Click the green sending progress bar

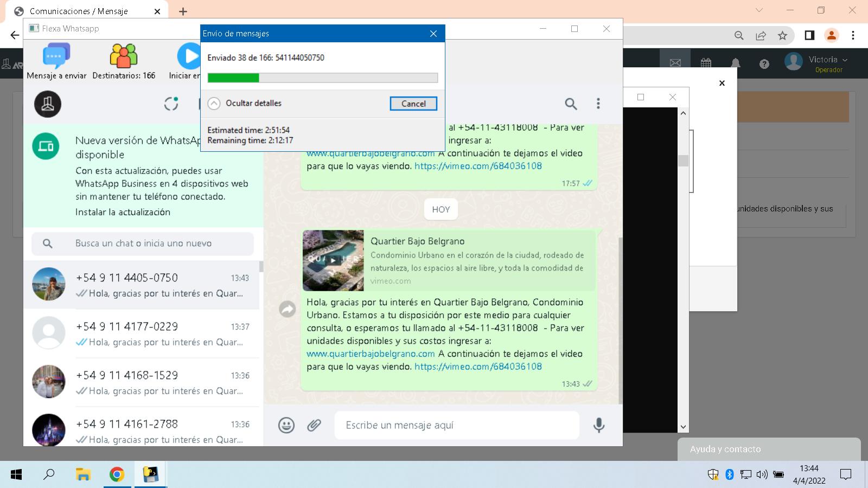pos(323,78)
